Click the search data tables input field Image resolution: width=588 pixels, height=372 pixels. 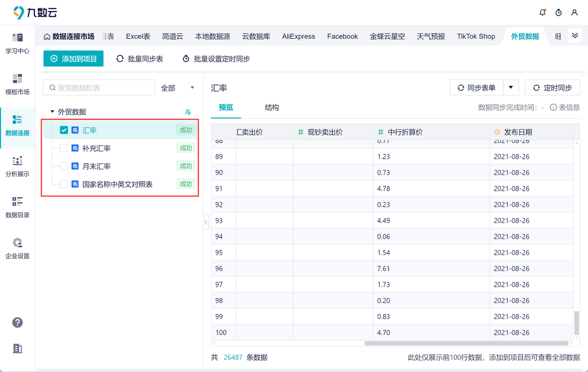(98, 87)
